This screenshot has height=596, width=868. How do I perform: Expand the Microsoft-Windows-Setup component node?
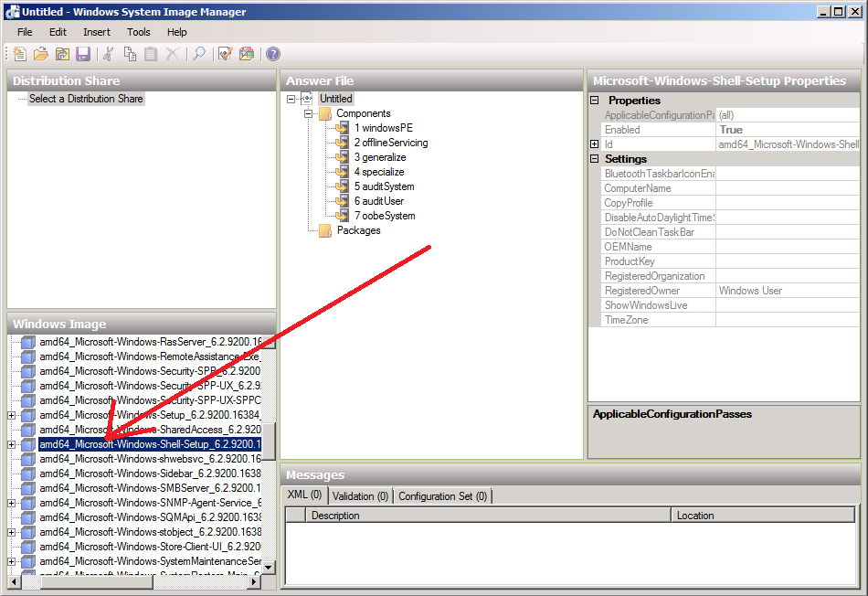(x=12, y=415)
